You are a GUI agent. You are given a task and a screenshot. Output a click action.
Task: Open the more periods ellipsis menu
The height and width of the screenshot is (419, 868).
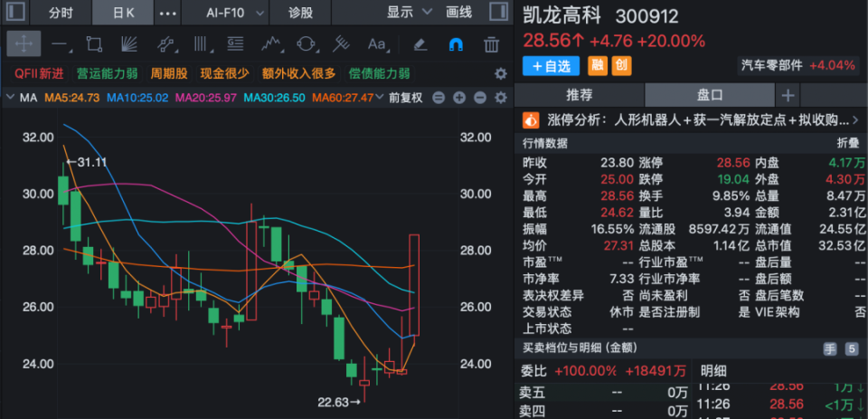point(167,14)
